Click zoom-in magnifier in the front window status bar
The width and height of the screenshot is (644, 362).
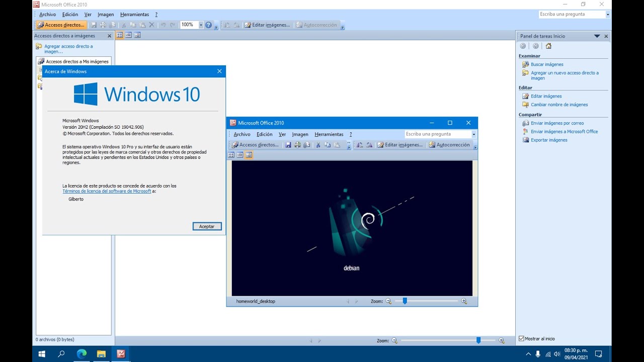(464, 301)
